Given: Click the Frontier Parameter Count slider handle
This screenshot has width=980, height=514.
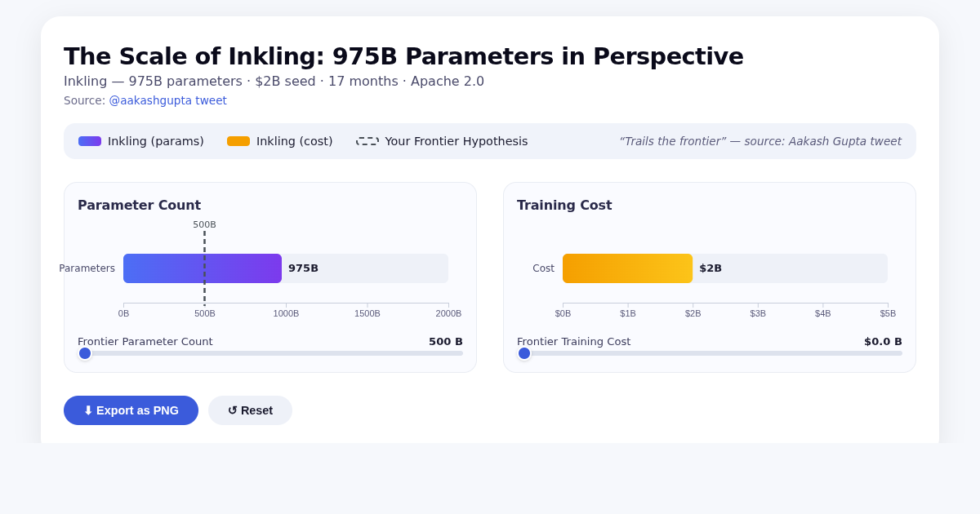Looking at the screenshot, I should (x=85, y=353).
